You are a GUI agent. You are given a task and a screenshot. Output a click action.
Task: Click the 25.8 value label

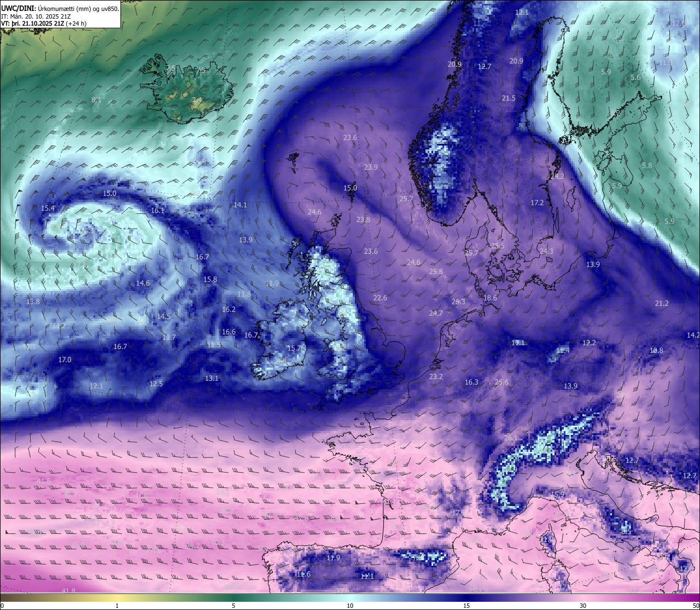click(436, 271)
